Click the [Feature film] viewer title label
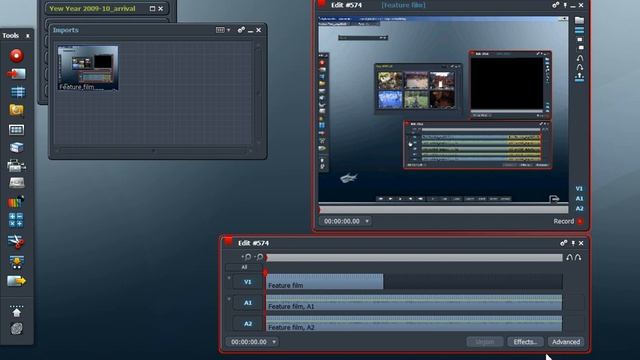Viewport: 640px width, 360px height. [403, 5]
